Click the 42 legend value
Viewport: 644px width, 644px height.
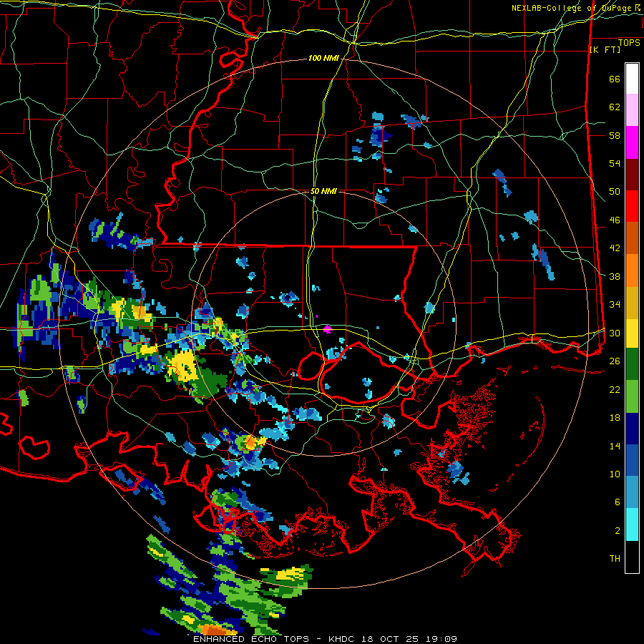coord(615,248)
